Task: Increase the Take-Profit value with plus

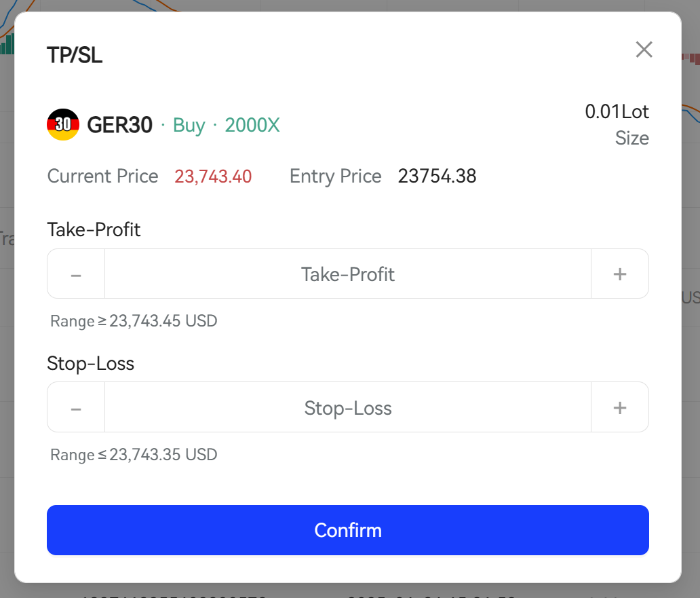Action: [620, 274]
